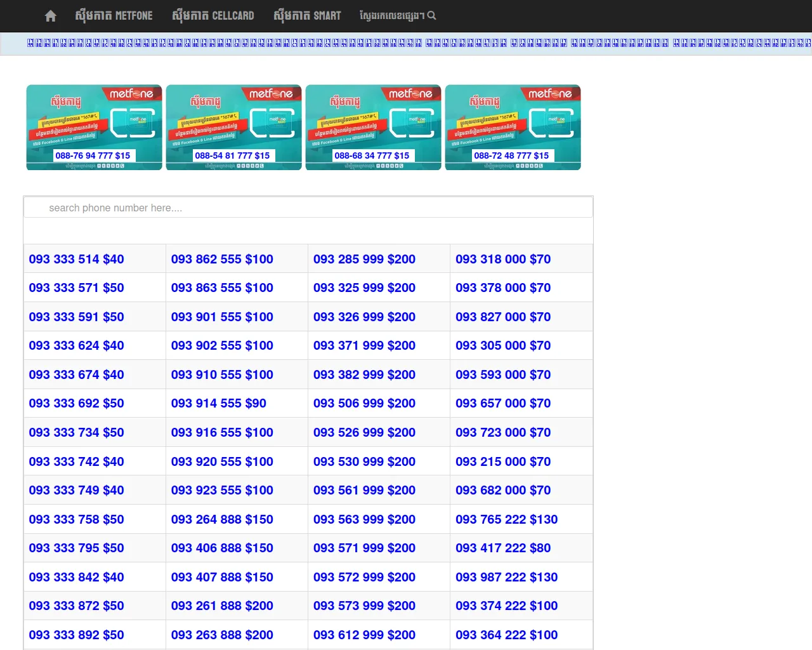Select number 093 417 222 priced $80
812x650 pixels.
pos(503,548)
